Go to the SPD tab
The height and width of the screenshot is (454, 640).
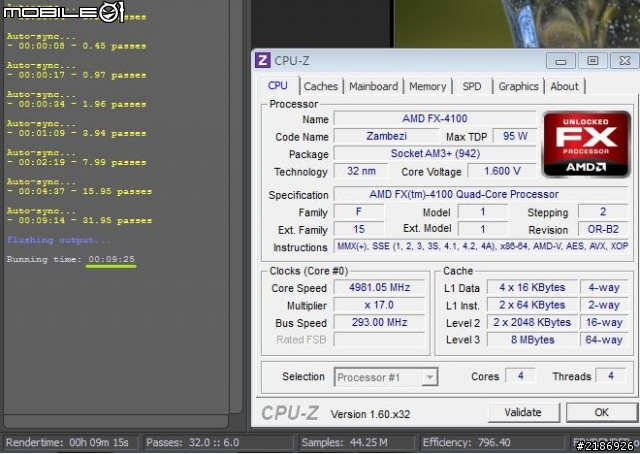(472, 87)
